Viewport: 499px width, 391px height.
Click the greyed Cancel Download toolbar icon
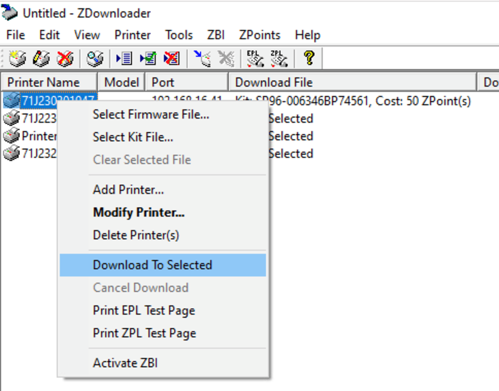pos(226,59)
